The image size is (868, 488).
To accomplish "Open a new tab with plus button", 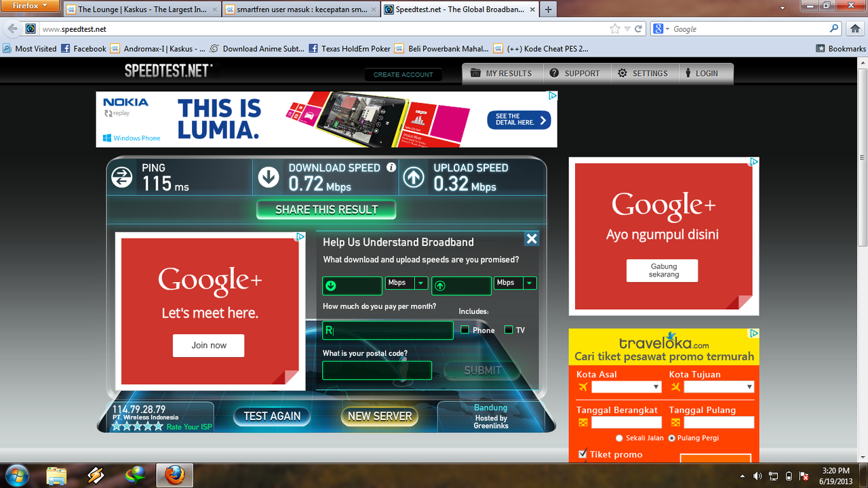I will (548, 9).
